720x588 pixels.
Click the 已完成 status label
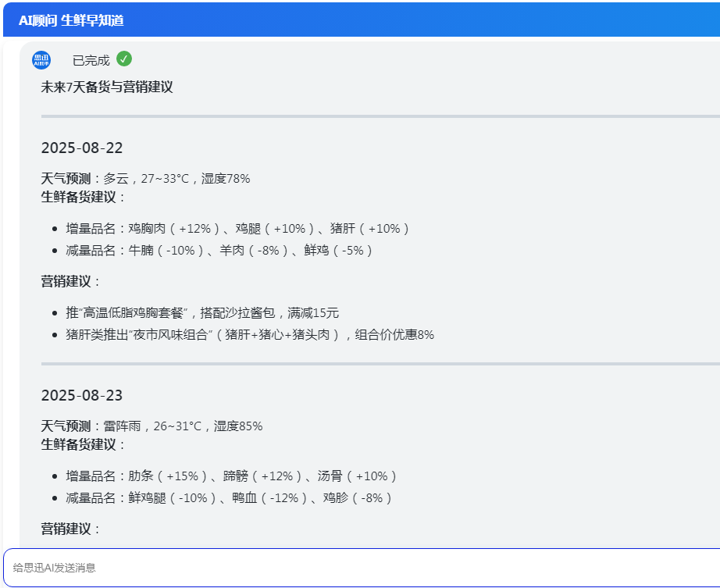(x=91, y=60)
